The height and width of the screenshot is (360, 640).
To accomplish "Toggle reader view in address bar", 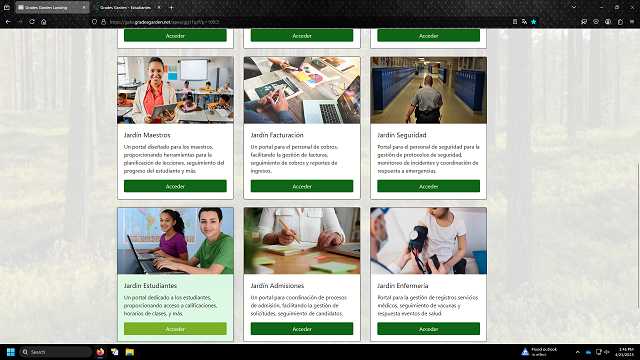I will point(515,22).
